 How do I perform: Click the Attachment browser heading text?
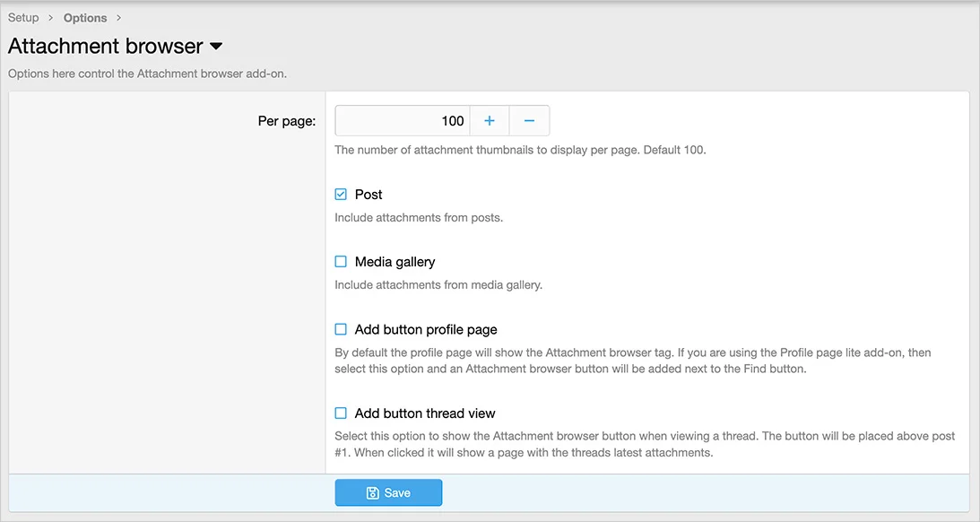pos(105,47)
